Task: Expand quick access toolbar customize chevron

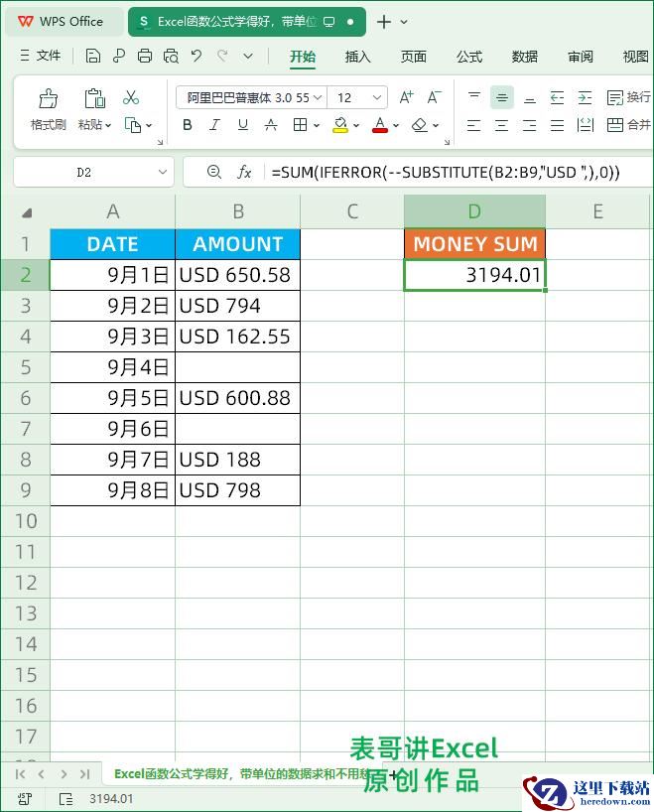Action: (248, 56)
